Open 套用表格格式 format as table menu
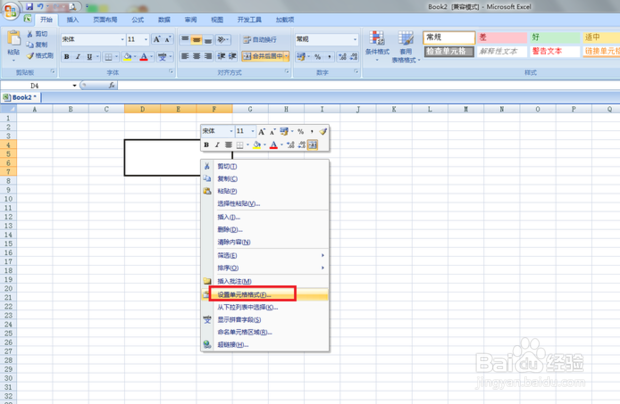The height and width of the screenshot is (404, 620). point(406,47)
